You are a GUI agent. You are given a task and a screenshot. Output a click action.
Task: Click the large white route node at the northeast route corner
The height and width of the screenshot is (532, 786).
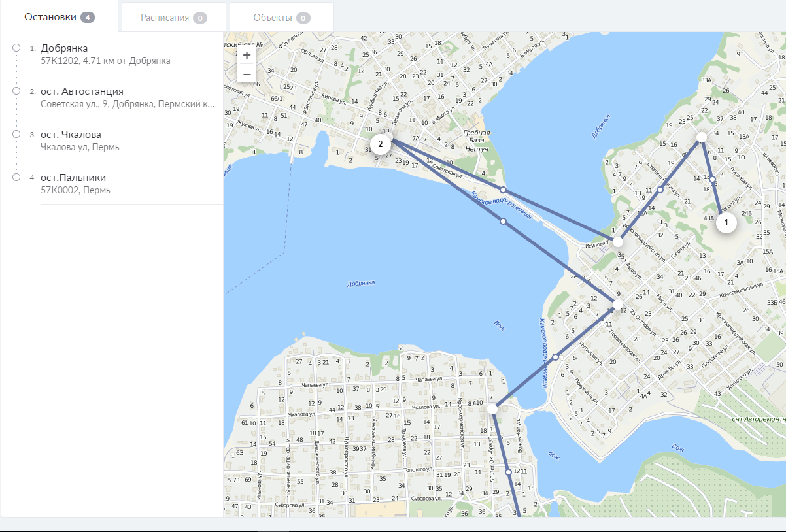[x=701, y=137]
